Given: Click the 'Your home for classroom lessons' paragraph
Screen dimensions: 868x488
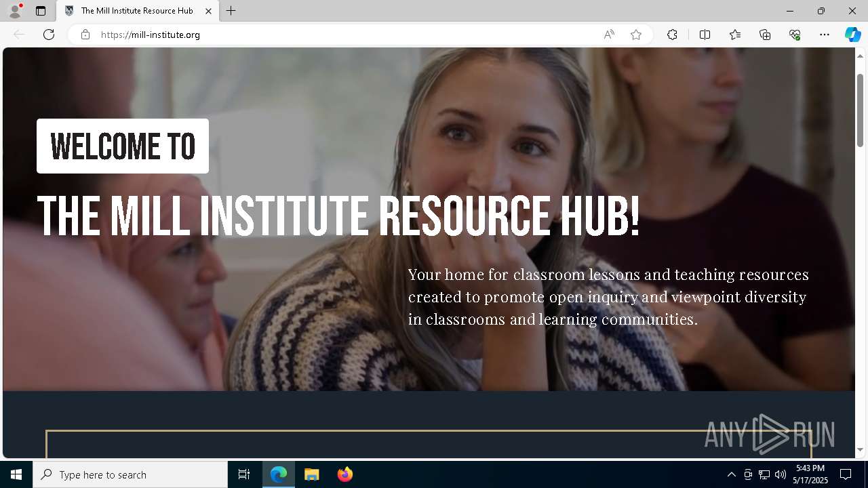Looking at the screenshot, I should click(608, 297).
